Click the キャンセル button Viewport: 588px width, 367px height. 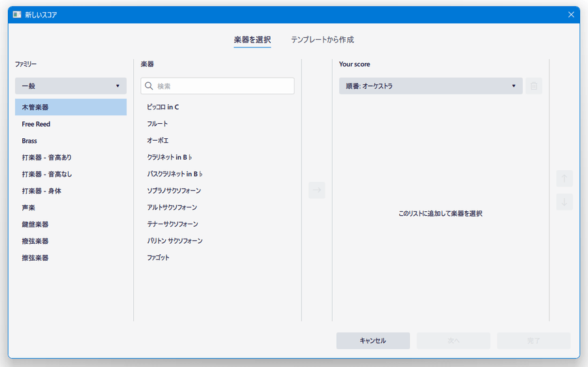pyautogui.click(x=373, y=341)
